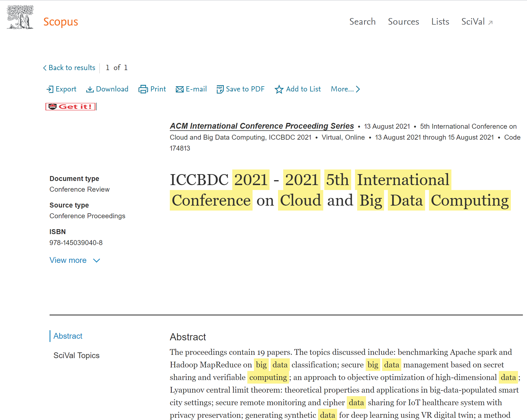Click the 'Virtual, Online' location text
Screen dimensions: 527x420
tap(343, 137)
